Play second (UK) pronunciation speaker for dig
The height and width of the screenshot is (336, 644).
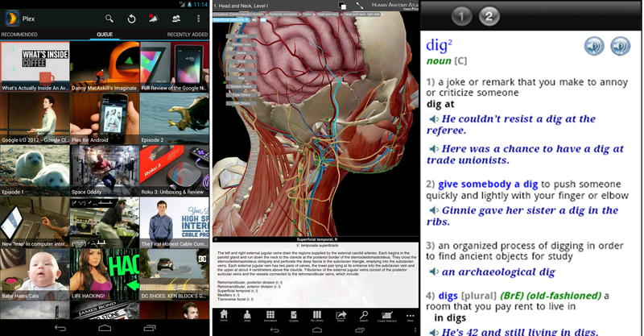pyautogui.click(x=620, y=46)
